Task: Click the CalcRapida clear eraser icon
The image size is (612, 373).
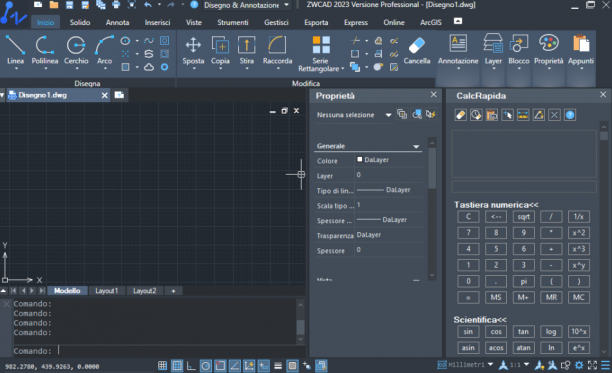Action: [x=461, y=115]
